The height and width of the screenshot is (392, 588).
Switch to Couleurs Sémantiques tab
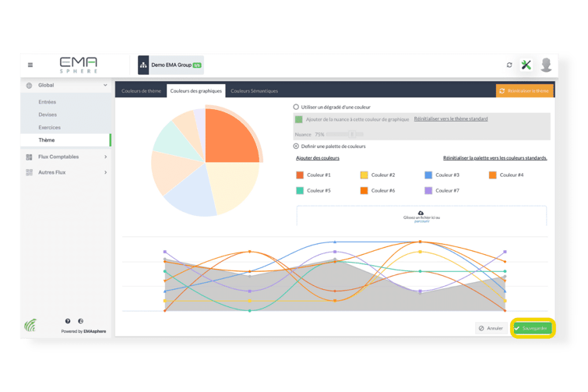(x=254, y=90)
